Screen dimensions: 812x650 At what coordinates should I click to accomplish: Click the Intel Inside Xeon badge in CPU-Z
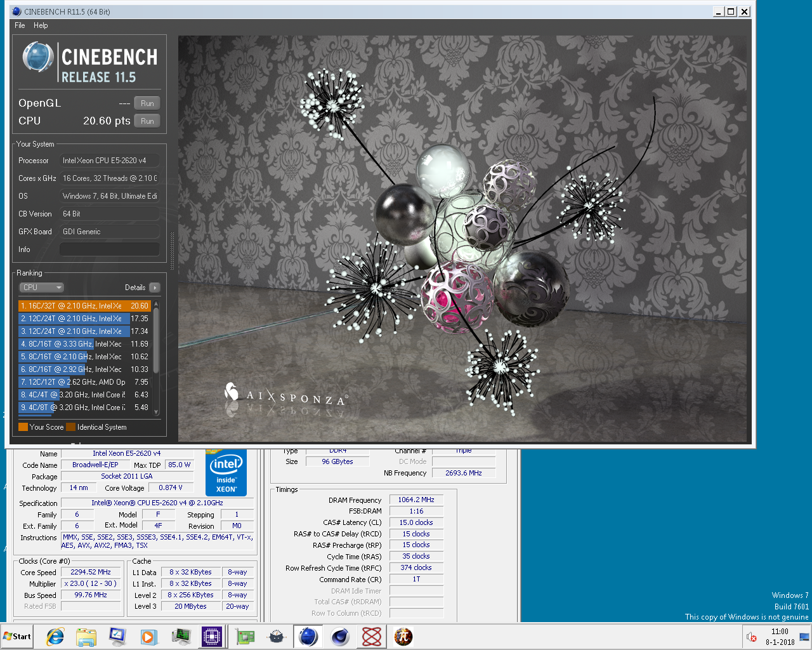(x=226, y=473)
